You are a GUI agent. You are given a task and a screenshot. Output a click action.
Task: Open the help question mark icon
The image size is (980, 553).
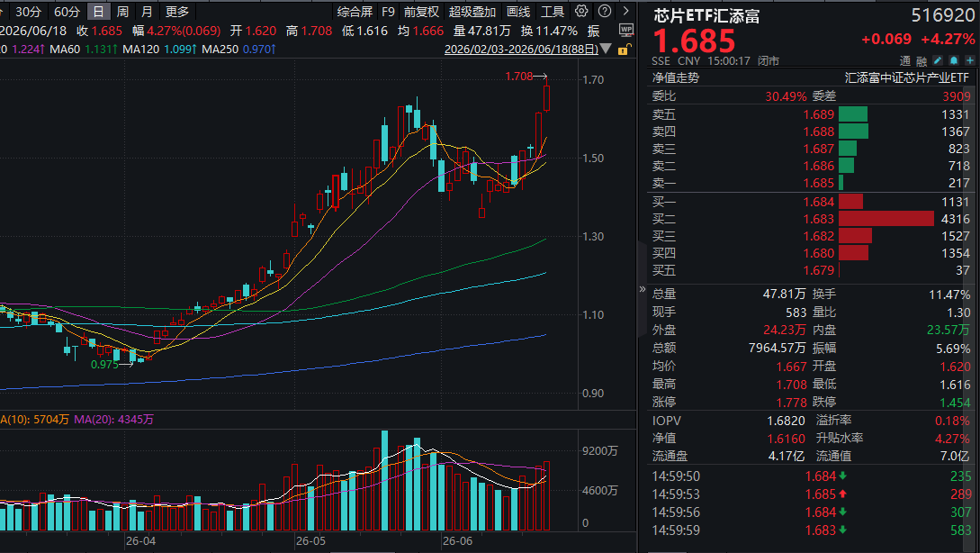(x=605, y=12)
